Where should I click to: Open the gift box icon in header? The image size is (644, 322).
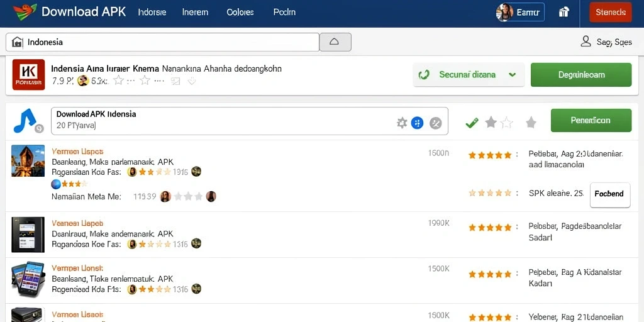[x=564, y=13]
